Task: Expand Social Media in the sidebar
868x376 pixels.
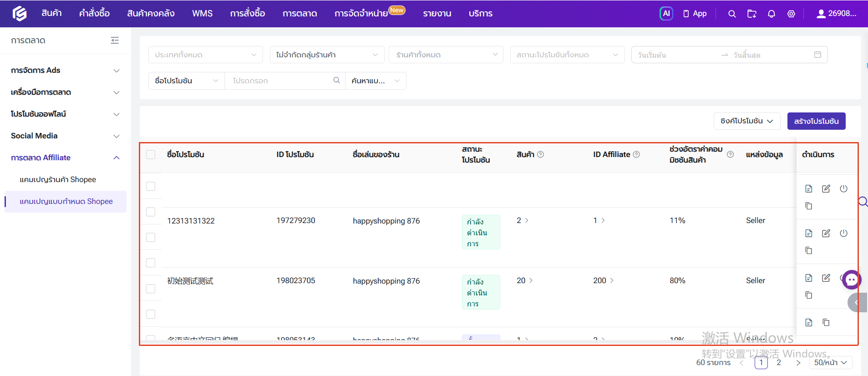Action: (65, 136)
